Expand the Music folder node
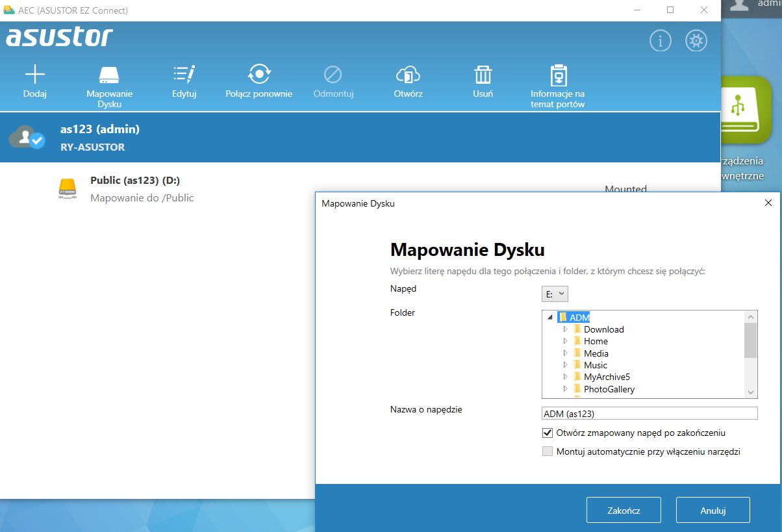The height and width of the screenshot is (532, 782). (x=565, y=365)
